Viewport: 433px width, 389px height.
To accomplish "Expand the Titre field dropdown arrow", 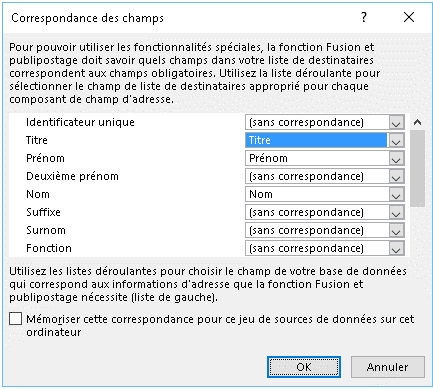I will tap(396, 140).
